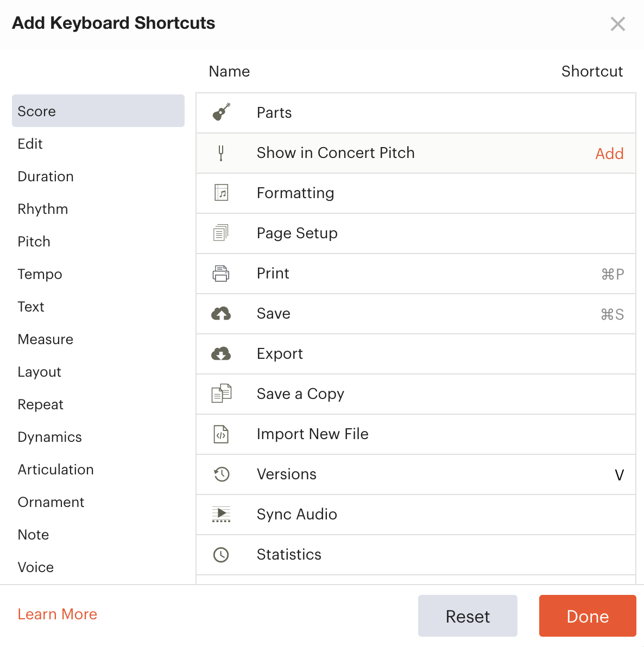Image resolution: width=644 pixels, height=647 pixels.
Task: Click the Import New File code icon
Action: (x=221, y=434)
